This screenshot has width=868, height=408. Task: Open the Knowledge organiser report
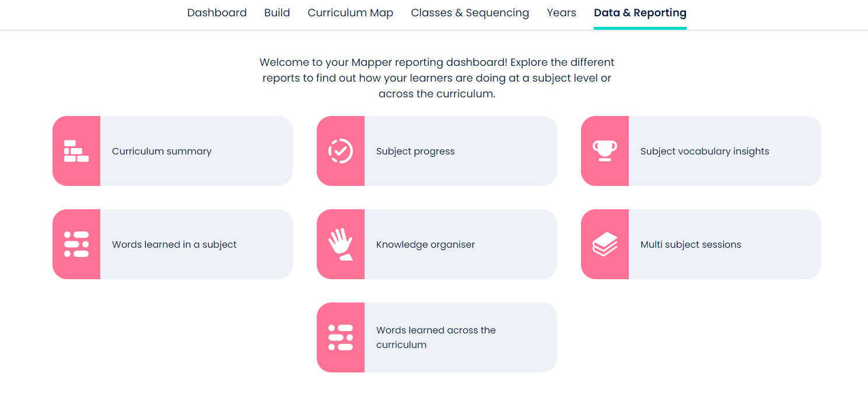(425, 245)
